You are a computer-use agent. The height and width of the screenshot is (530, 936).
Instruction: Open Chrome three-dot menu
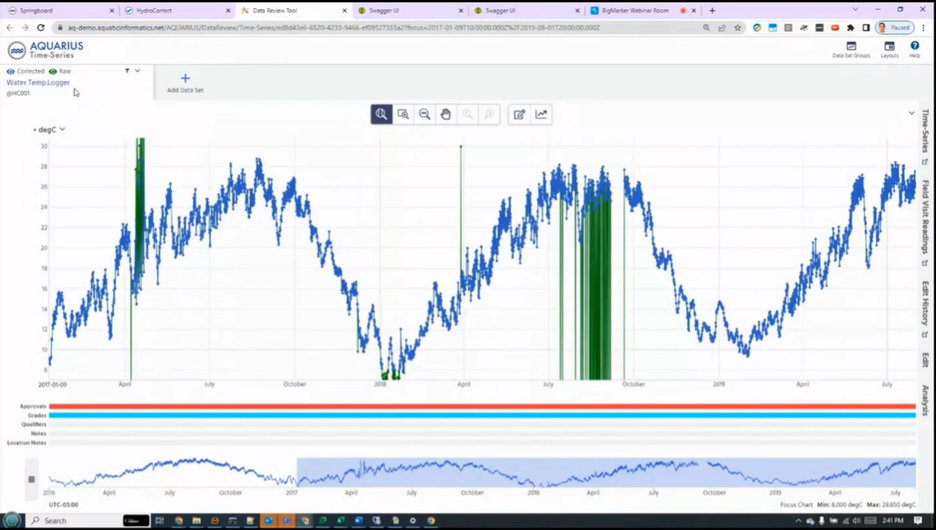click(924, 27)
